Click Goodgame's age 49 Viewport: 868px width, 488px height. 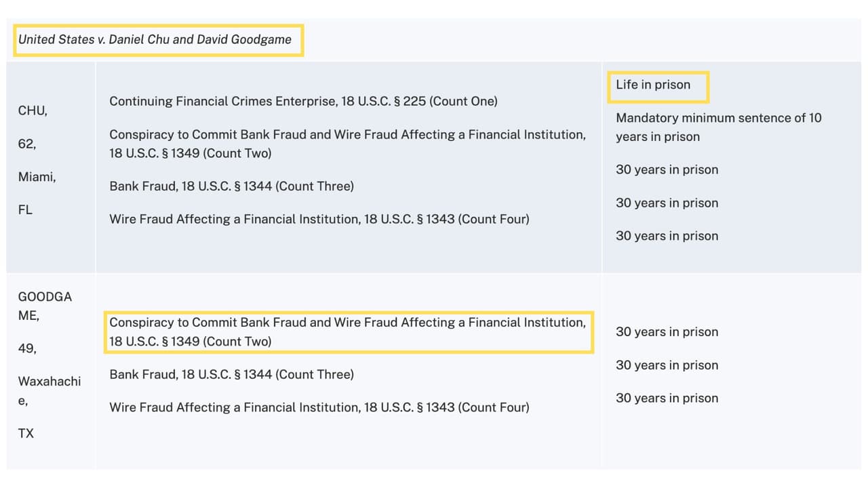(x=27, y=348)
